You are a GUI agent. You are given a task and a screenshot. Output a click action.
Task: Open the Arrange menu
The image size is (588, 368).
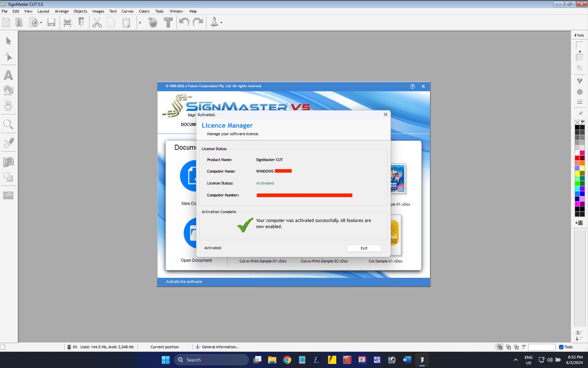pos(62,11)
